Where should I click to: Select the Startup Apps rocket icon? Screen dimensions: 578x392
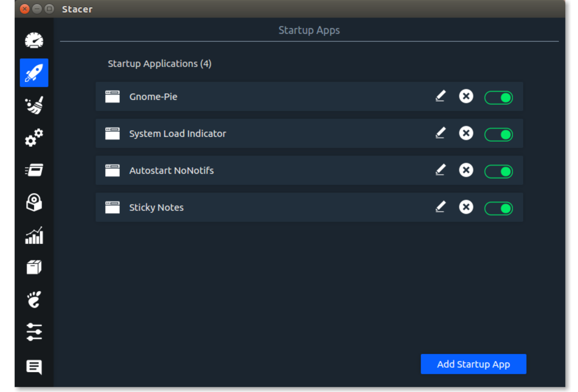(x=34, y=73)
